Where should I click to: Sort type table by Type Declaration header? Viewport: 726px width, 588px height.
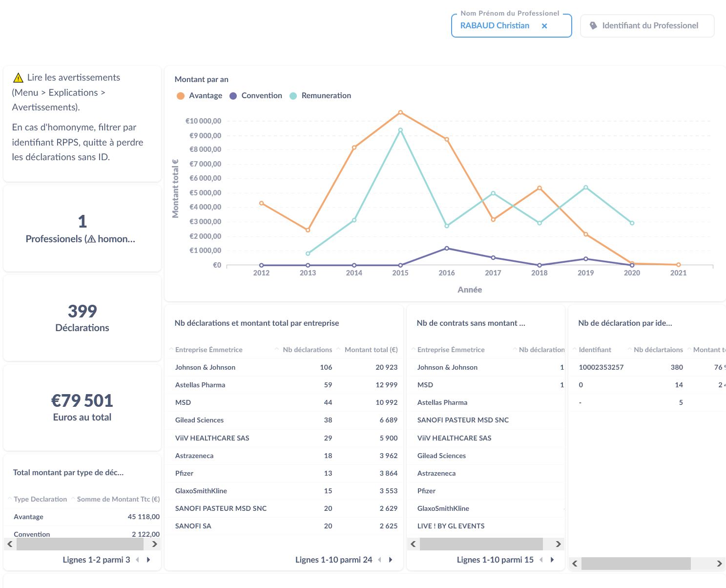pyautogui.click(x=40, y=499)
